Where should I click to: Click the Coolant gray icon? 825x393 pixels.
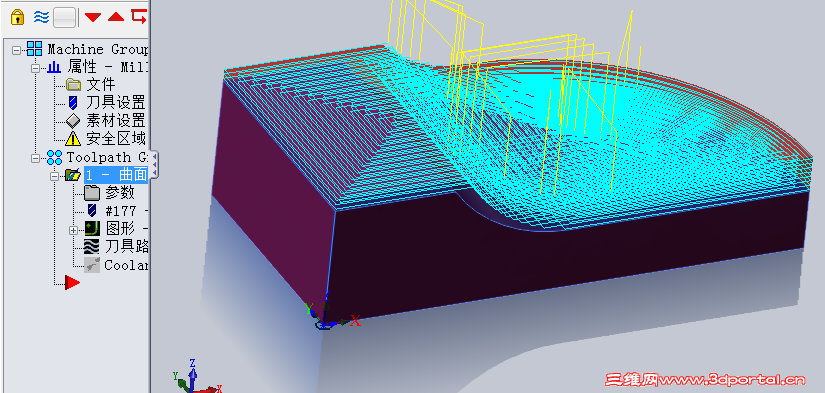pyautogui.click(x=92, y=265)
